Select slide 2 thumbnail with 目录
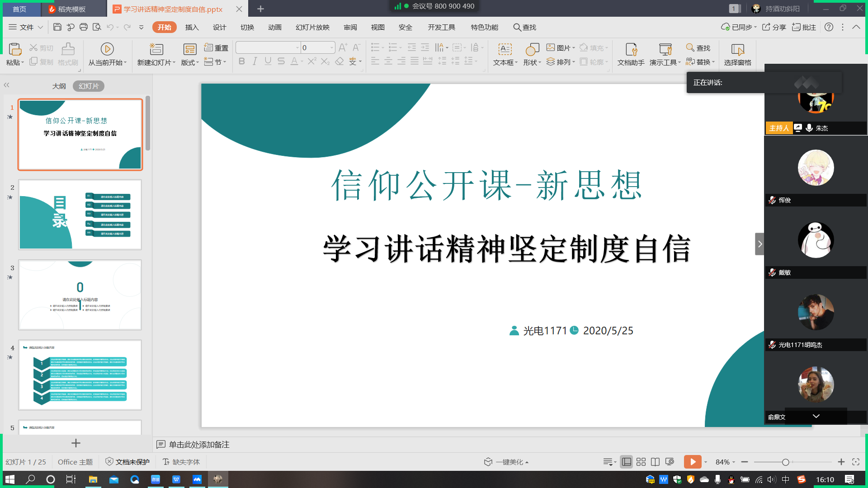 click(x=80, y=215)
